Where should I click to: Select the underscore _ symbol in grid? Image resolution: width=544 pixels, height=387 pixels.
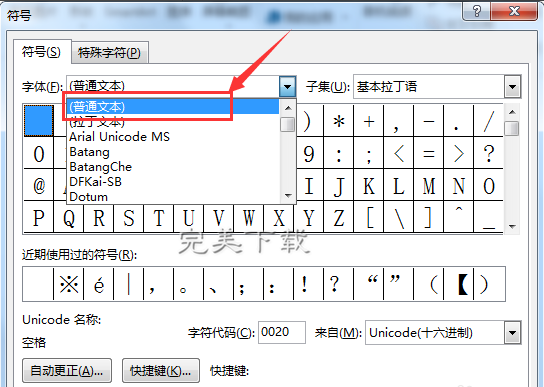tap(488, 217)
